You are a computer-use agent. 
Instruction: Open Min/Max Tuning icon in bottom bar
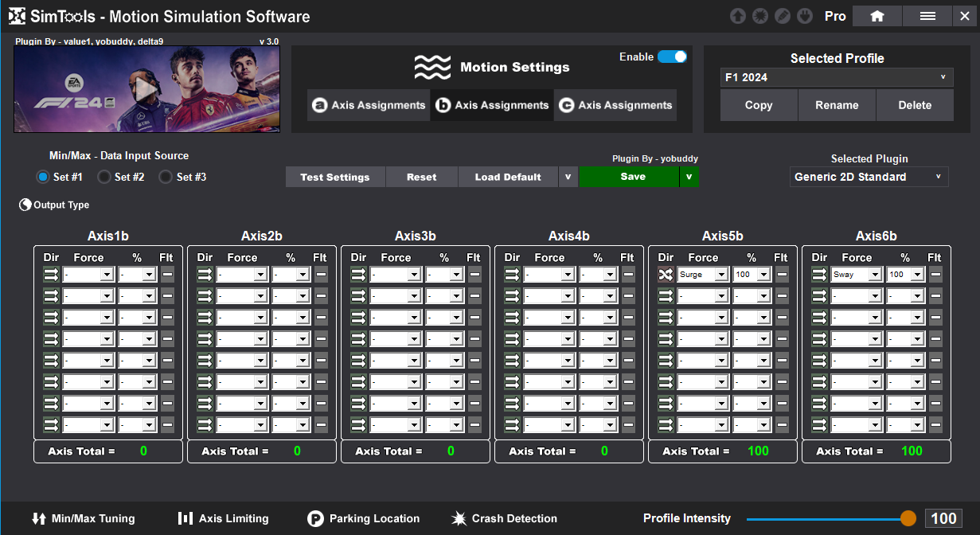(38, 518)
